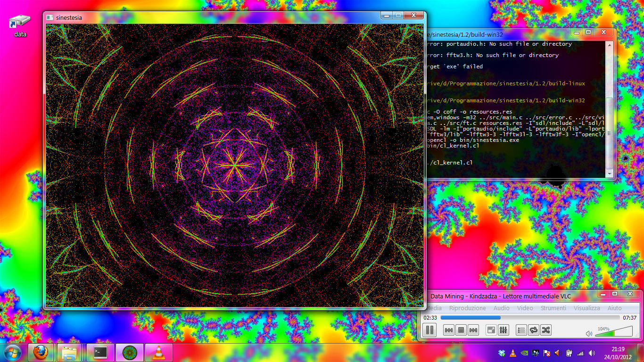Click the VLC total time 07:37
This screenshot has width=644, height=362.
[x=630, y=318]
